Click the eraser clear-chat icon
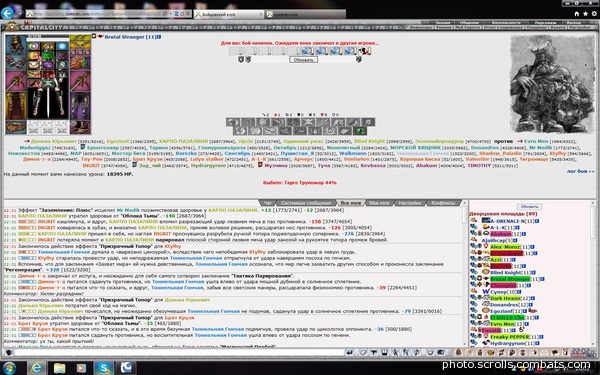 pyautogui.click(x=362, y=352)
